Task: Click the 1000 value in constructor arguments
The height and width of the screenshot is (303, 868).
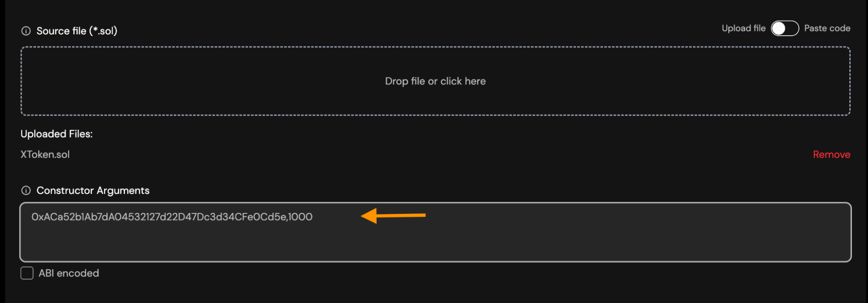Action: [x=300, y=217]
